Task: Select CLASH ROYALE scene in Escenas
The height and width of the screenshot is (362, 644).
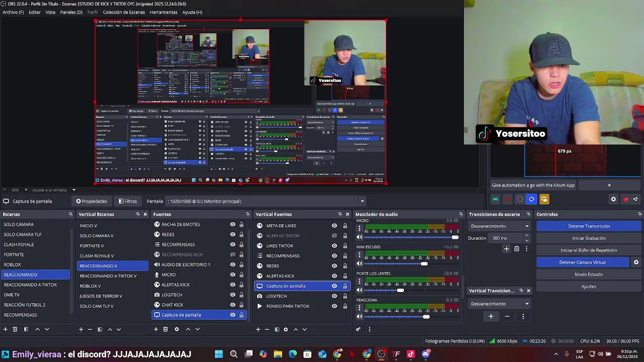Action: click(x=36, y=244)
